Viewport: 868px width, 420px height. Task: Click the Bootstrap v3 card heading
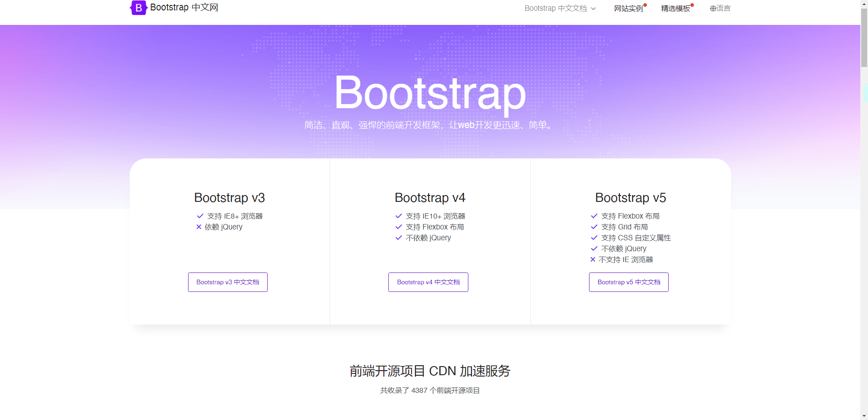tap(230, 198)
